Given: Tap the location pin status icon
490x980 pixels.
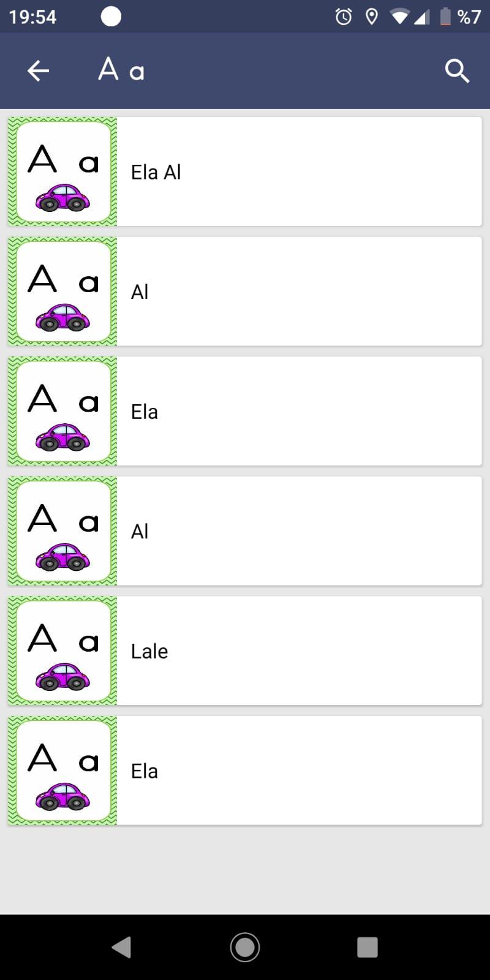Looking at the screenshot, I should (x=371, y=17).
